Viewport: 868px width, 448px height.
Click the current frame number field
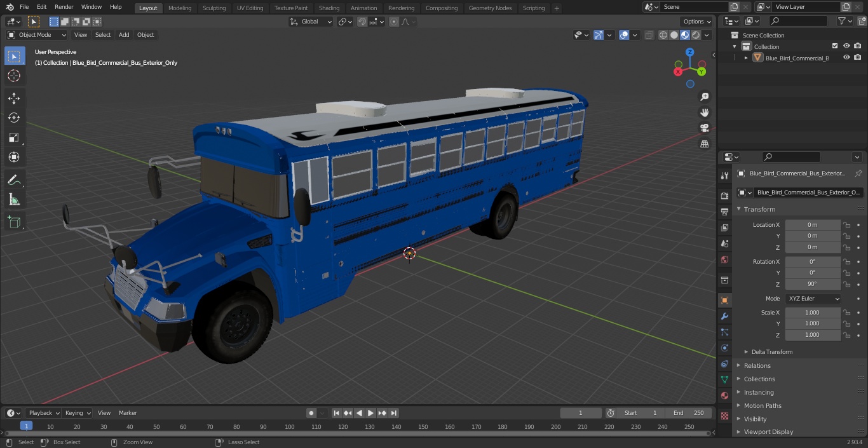pos(580,413)
